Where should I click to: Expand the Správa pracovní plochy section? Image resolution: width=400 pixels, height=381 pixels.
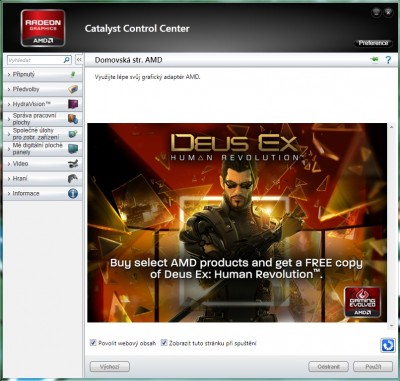click(x=43, y=119)
